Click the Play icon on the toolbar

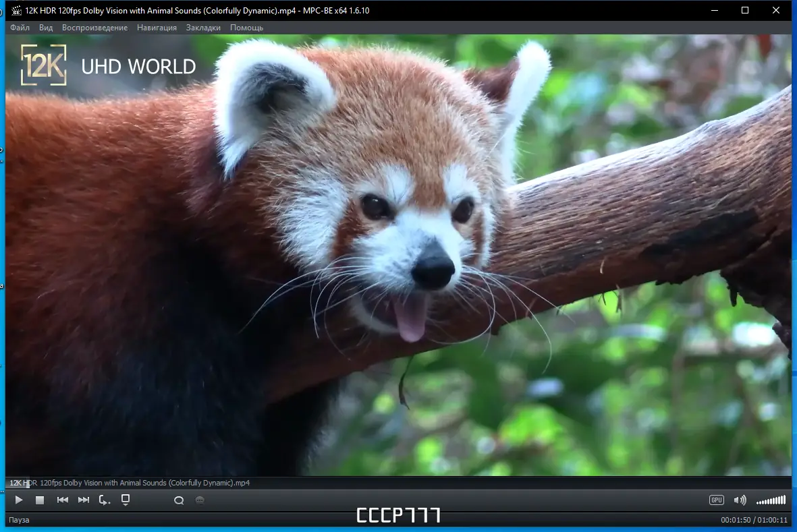[x=19, y=500]
